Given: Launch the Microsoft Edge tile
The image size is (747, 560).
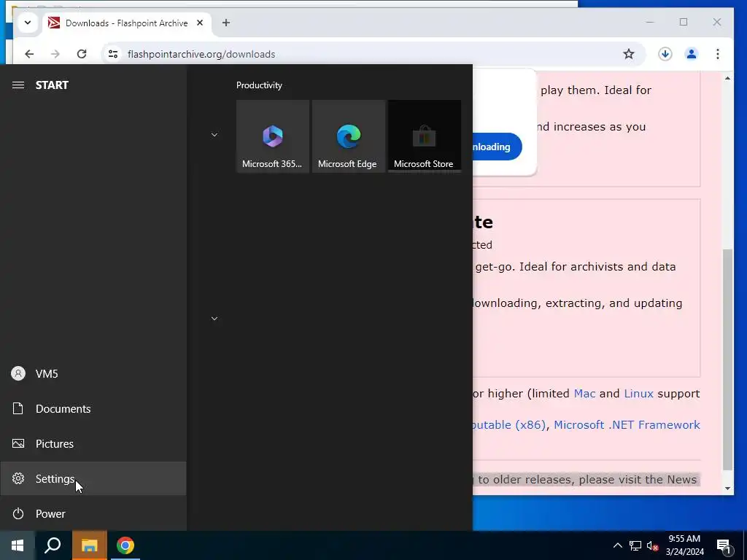Looking at the screenshot, I should tap(348, 136).
